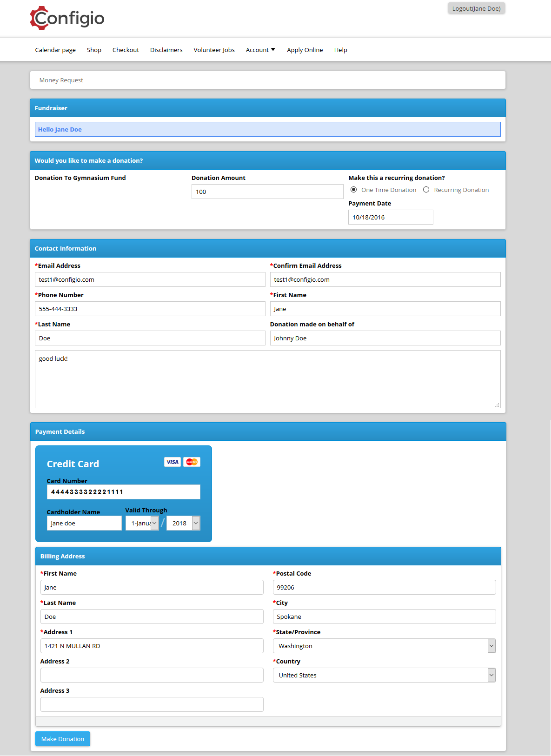551x756 pixels.
Task: Open the Shop menu item
Action: click(x=94, y=50)
